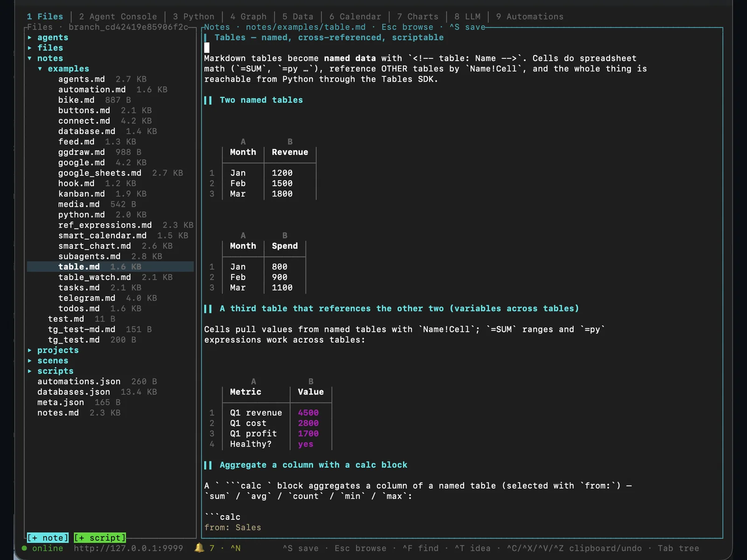Screen dimensions: 747x560
Task: Open tg_test-md.md file
Action: 81,329
